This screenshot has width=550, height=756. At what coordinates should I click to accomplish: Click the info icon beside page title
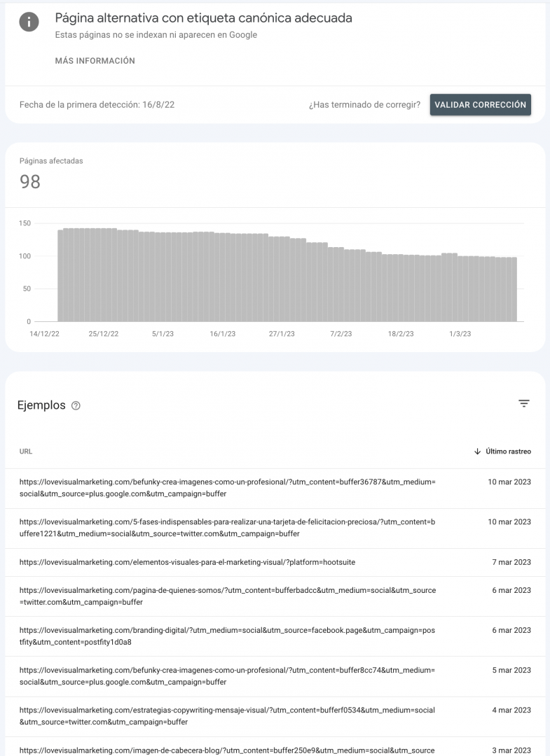[x=29, y=22]
